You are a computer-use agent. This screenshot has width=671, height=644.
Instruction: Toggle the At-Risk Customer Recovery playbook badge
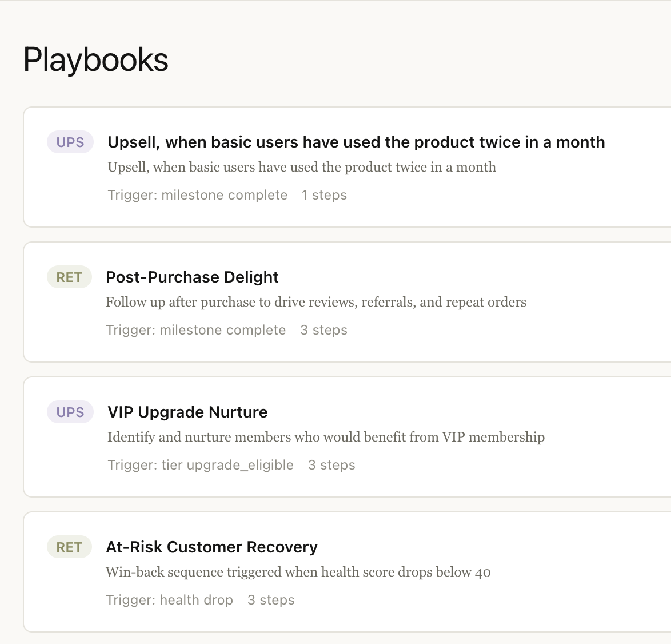coord(69,547)
